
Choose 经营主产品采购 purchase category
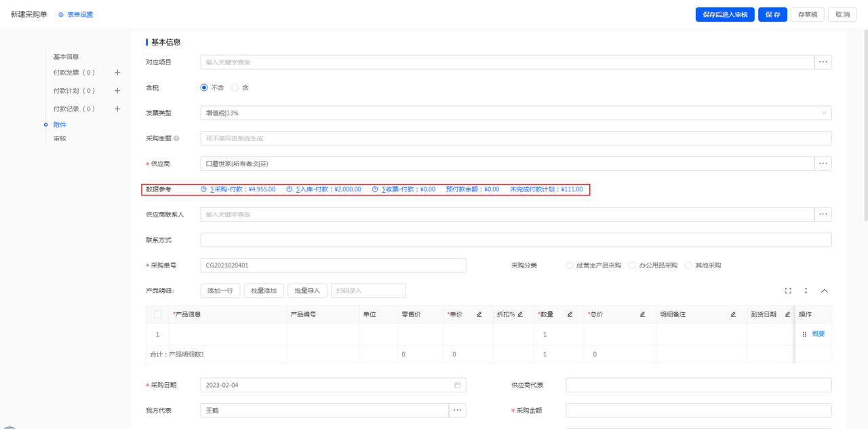570,265
